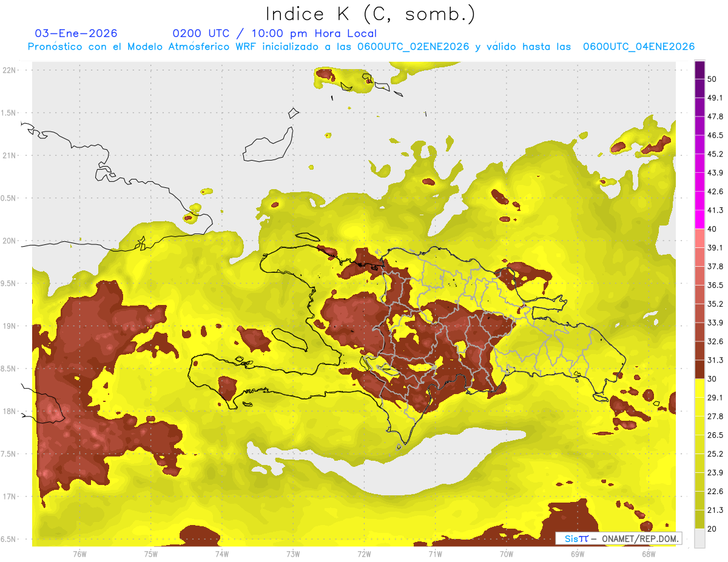Click the bright yellow band between 29.1 and 30
Screen dimensions: 728x562
point(699,388)
